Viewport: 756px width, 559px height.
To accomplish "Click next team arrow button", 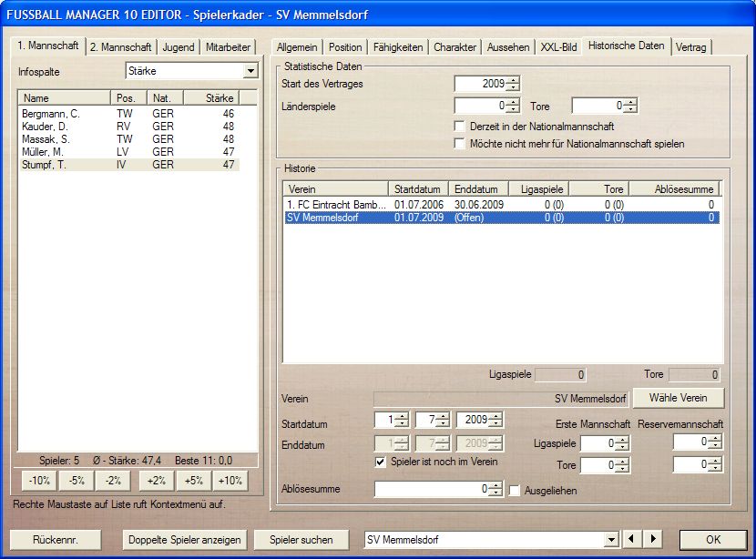I will pos(652,539).
